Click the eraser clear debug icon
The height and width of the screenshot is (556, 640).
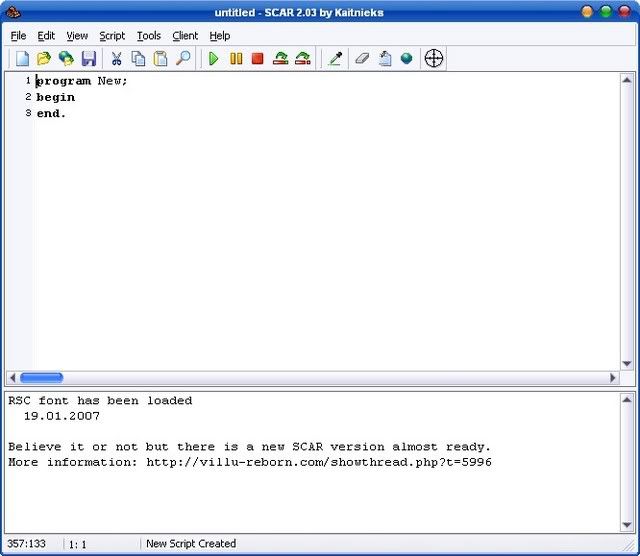[x=363, y=59]
